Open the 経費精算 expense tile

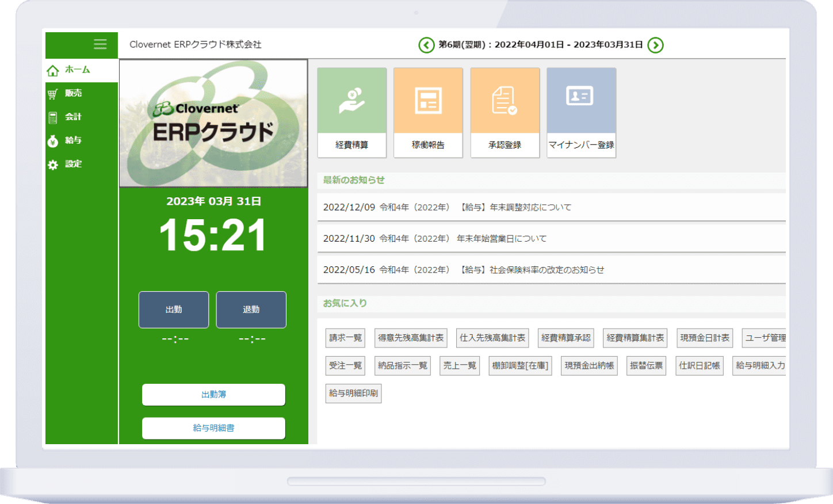pos(351,113)
